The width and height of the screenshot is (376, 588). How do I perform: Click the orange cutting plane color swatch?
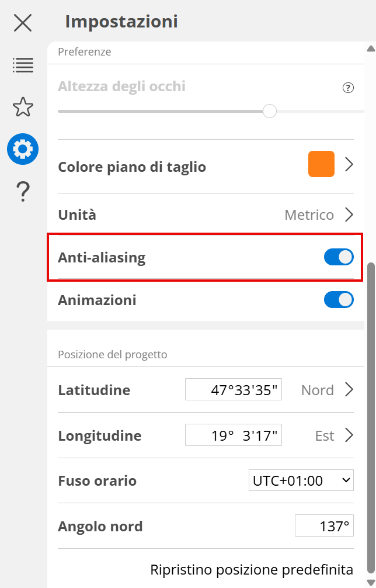321,164
